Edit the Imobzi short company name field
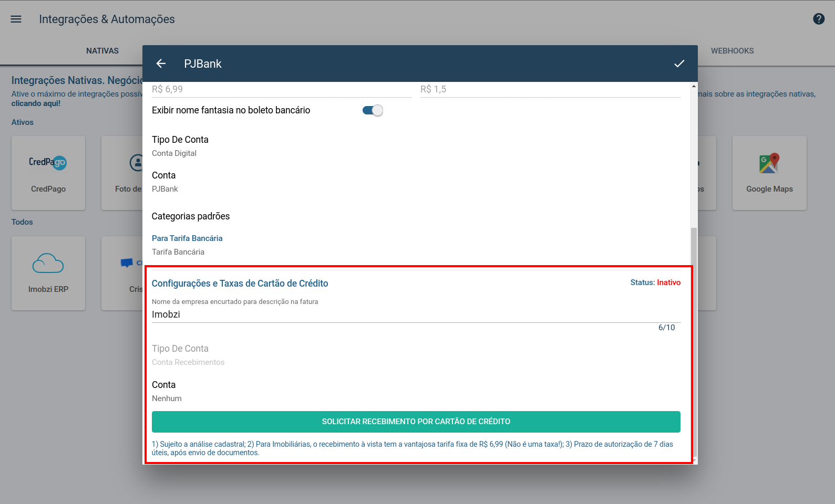Image resolution: width=835 pixels, height=504 pixels. [x=416, y=314]
